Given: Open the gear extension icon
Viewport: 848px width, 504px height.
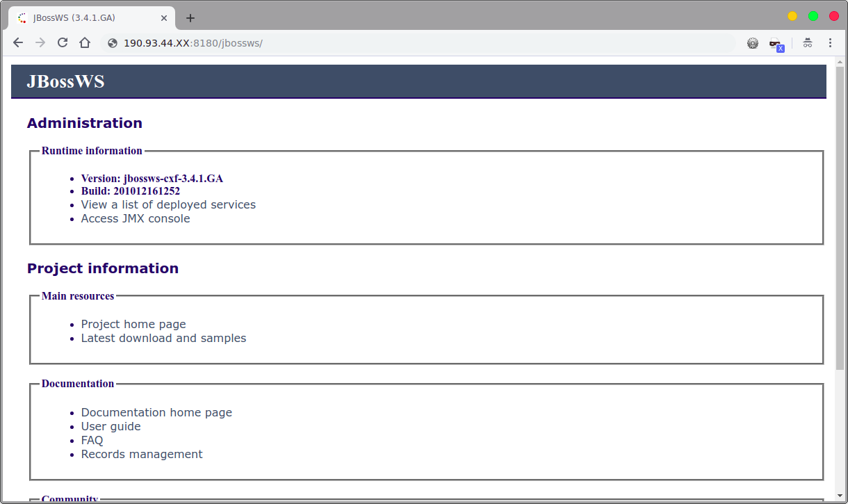Looking at the screenshot, I should (x=753, y=43).
